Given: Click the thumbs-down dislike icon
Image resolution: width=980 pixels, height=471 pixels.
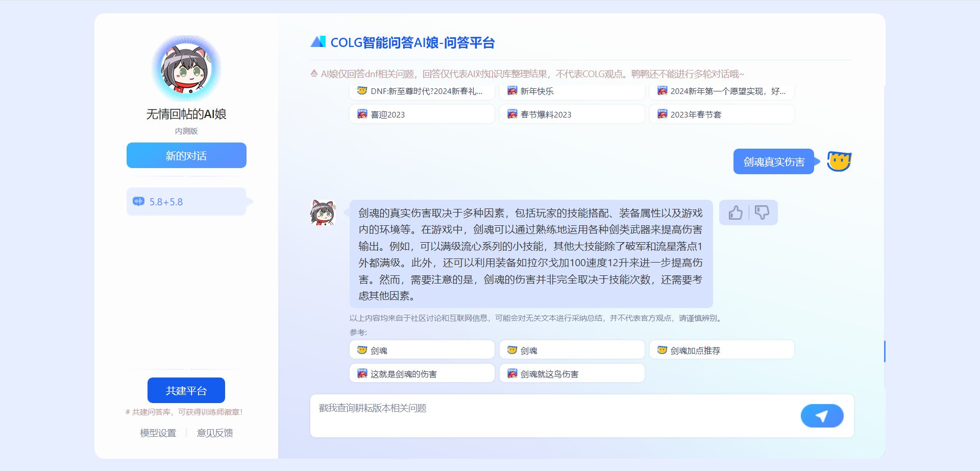Looking at the screenshot, I should coord(762,213).
